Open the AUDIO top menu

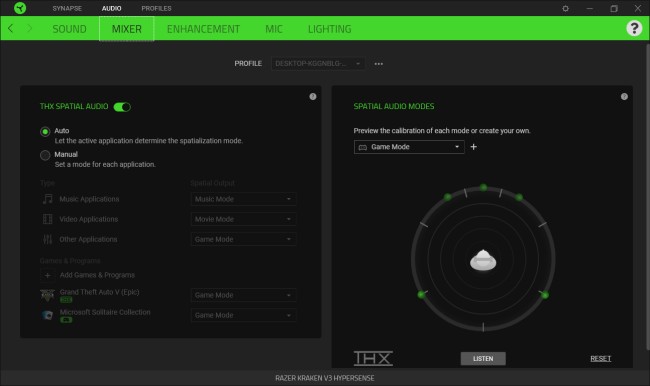click(112, 8)
